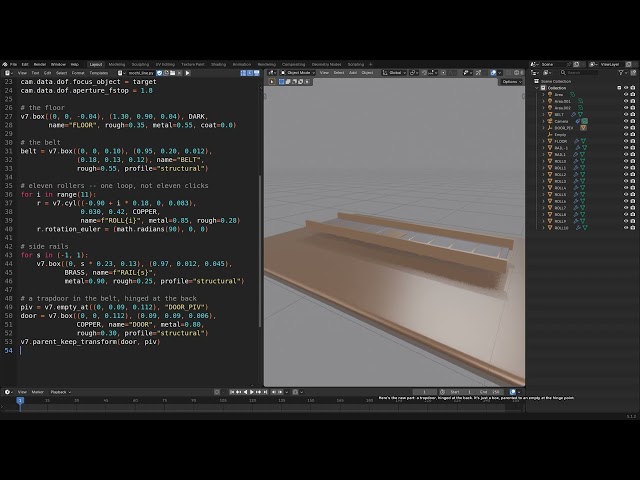Screen dimensions: 640x480
Task: Click the Area light data icon
Action: 572,94
